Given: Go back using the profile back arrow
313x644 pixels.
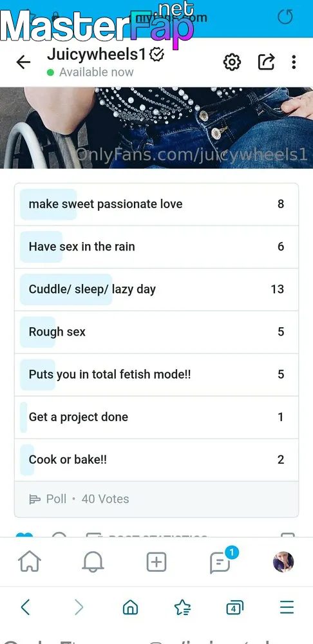Looking at the screenshot, I should tap(23, 62).
